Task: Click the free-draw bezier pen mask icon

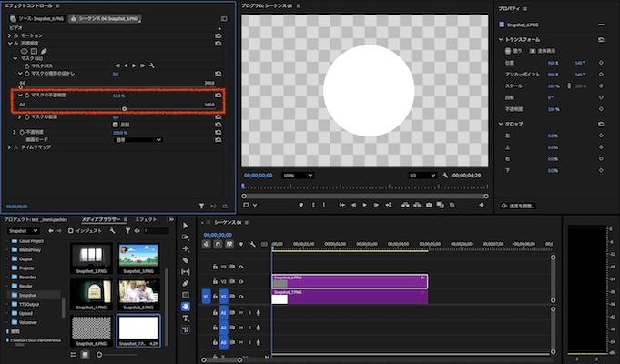Action: click(x=44, y=51)
